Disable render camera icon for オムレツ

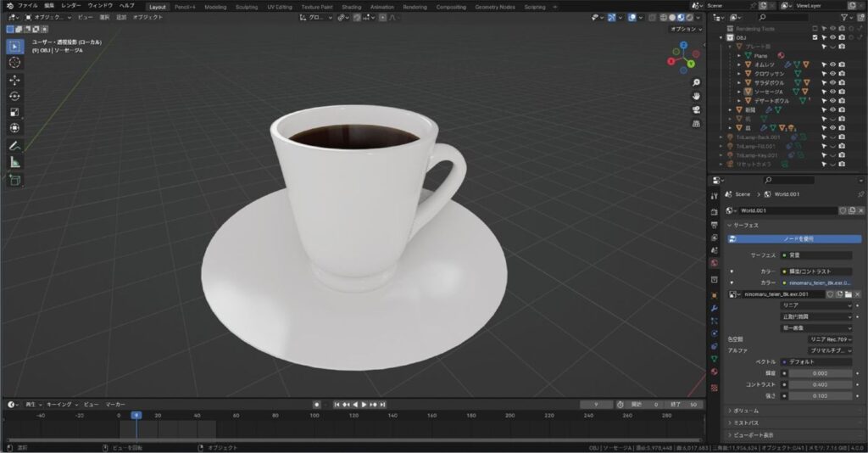(842, 64)
